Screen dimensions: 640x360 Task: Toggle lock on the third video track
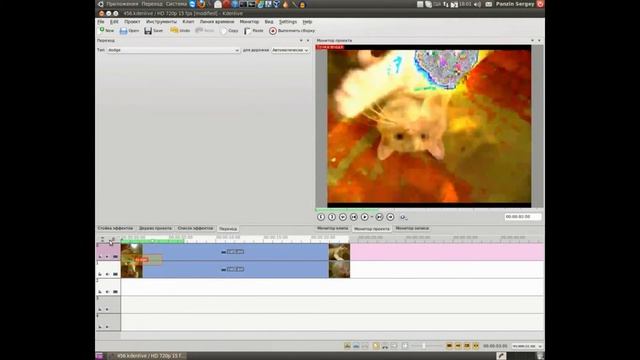[100, 292]
